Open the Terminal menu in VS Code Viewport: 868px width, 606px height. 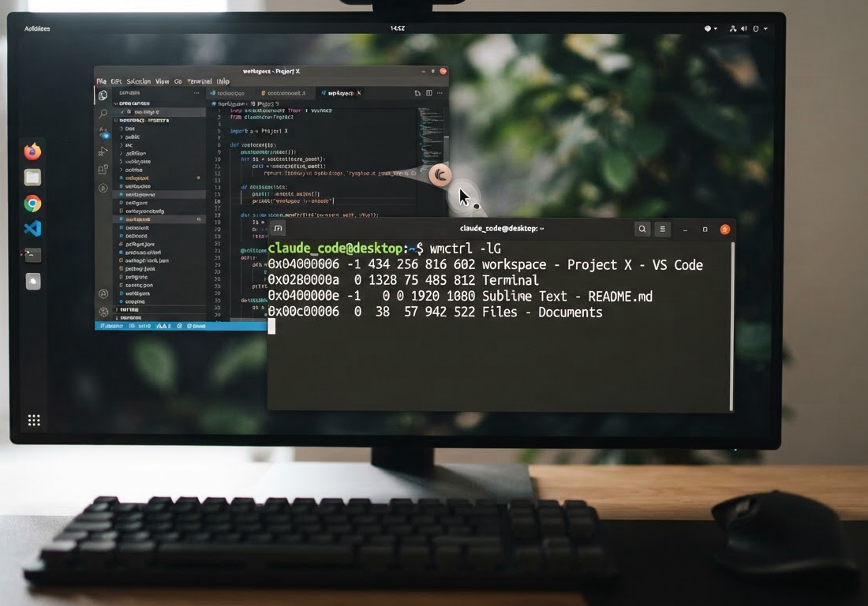pyautogui.click(x=200, y=81)
